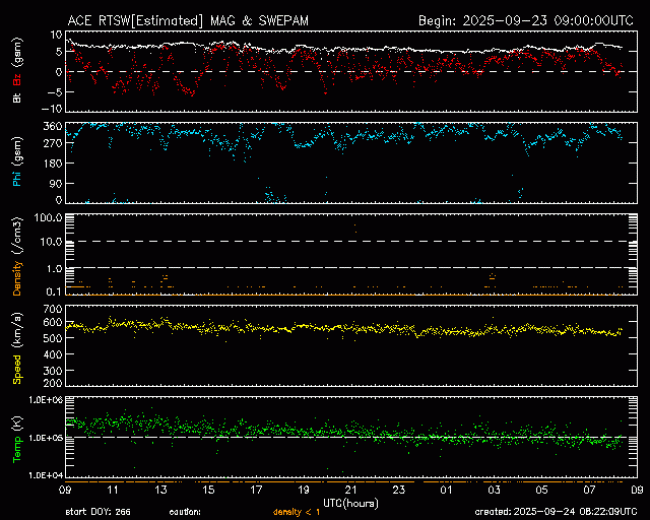This screenshot has width=650, height=520.
Task: Click the '10' tick on Bt Bz axis
Action: pyautogui.click(x=56, y=35)
